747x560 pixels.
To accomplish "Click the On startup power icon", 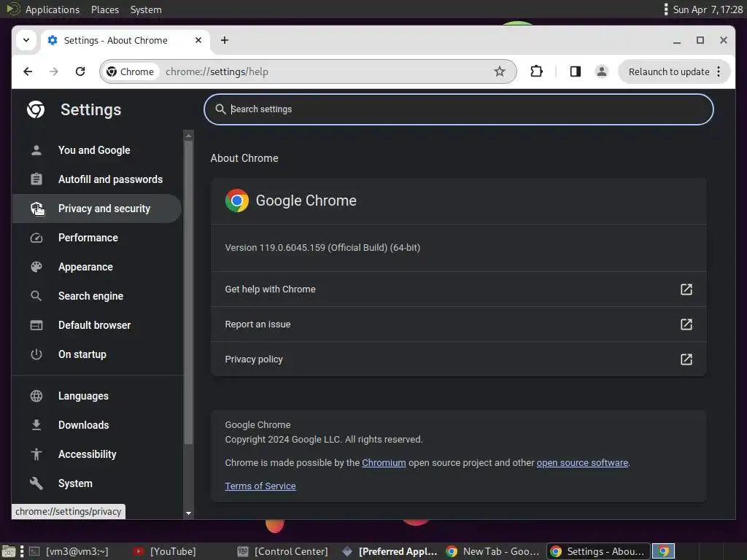I will coord(36,354).
